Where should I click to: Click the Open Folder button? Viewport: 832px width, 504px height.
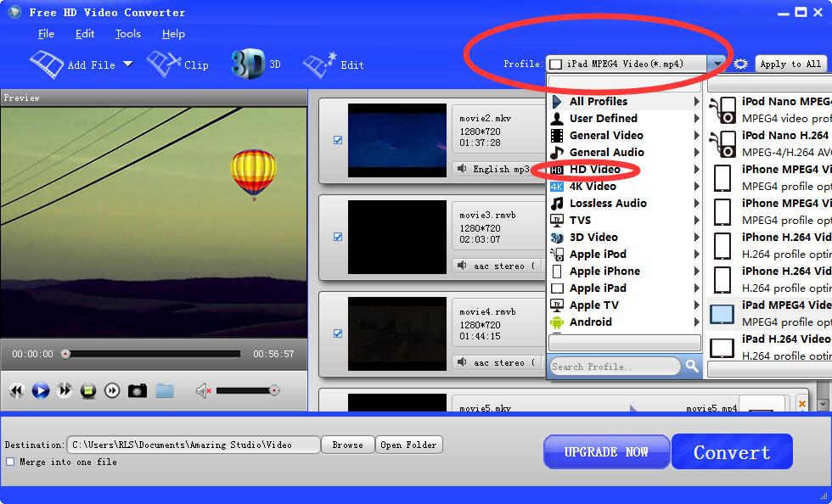click(408, 445)
